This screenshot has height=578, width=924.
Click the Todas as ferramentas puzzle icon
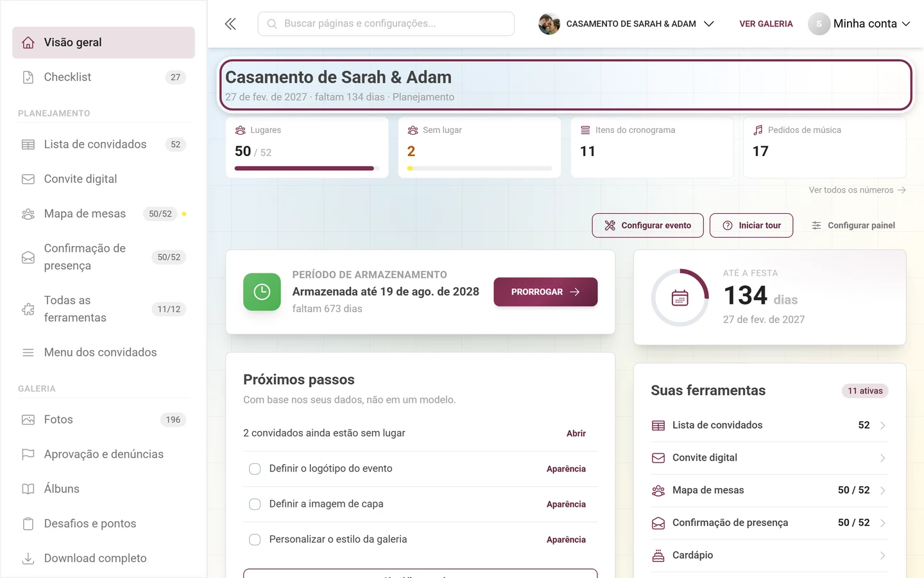(28, 309)
